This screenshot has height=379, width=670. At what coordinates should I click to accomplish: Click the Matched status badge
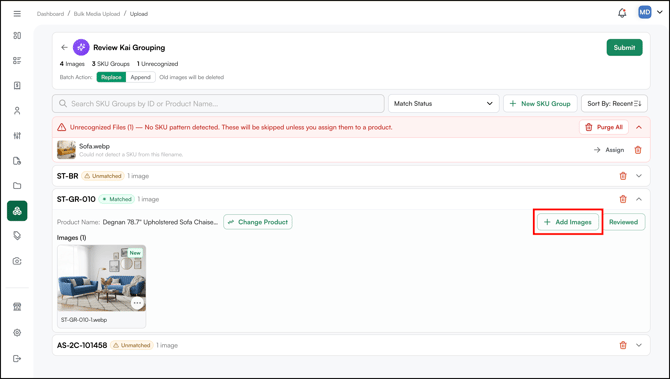[x=117, y=199]
